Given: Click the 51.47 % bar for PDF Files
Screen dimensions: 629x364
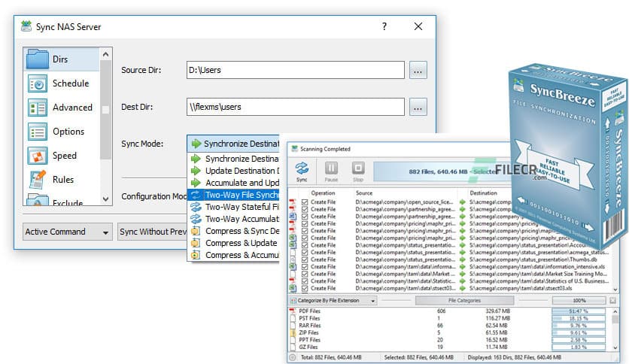Looking at the screenshot, I should pyautogui.click(x=579, y=311).
